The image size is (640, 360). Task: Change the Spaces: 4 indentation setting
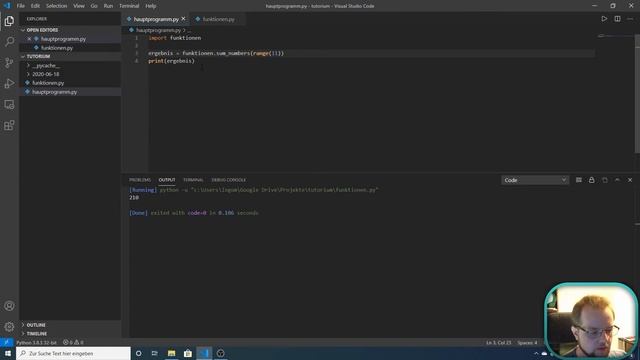[527, 342]
